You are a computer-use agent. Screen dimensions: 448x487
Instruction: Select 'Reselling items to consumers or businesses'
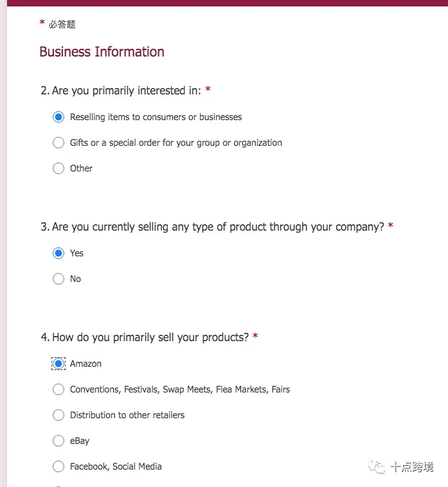[58, 117]
